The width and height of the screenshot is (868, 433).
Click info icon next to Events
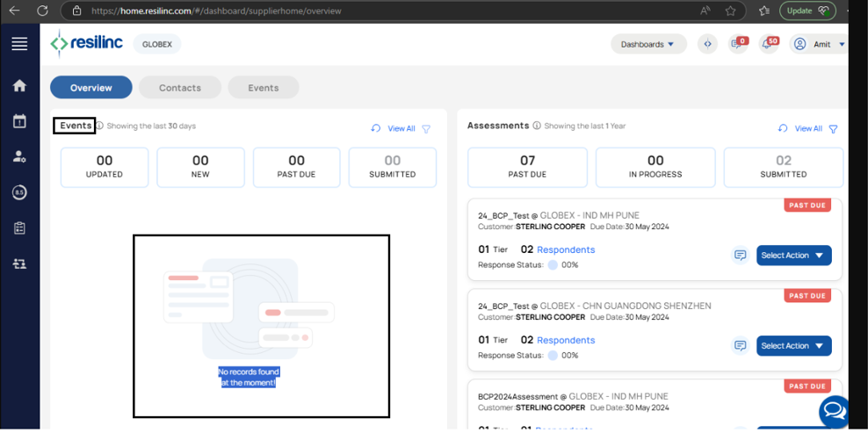click(x=99, y=126)
